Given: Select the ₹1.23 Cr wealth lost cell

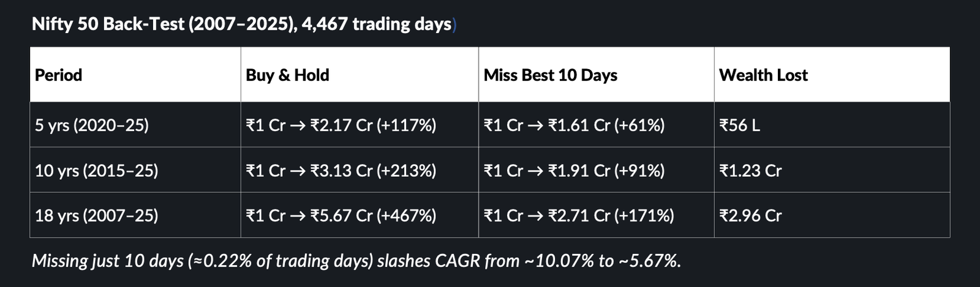Looking at the screenshot, I should point(750,171).
